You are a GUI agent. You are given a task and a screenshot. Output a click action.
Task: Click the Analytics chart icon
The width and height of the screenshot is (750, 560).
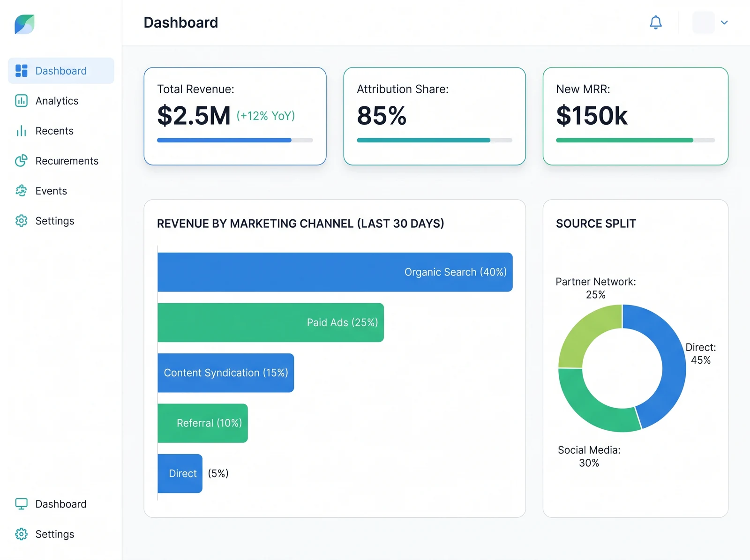coord(22,101)
